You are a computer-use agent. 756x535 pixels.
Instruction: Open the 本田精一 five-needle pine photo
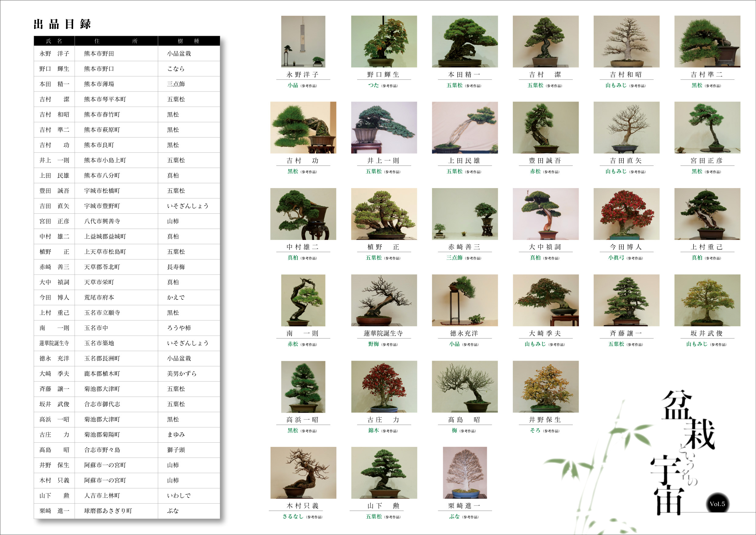tap(465, 41)
